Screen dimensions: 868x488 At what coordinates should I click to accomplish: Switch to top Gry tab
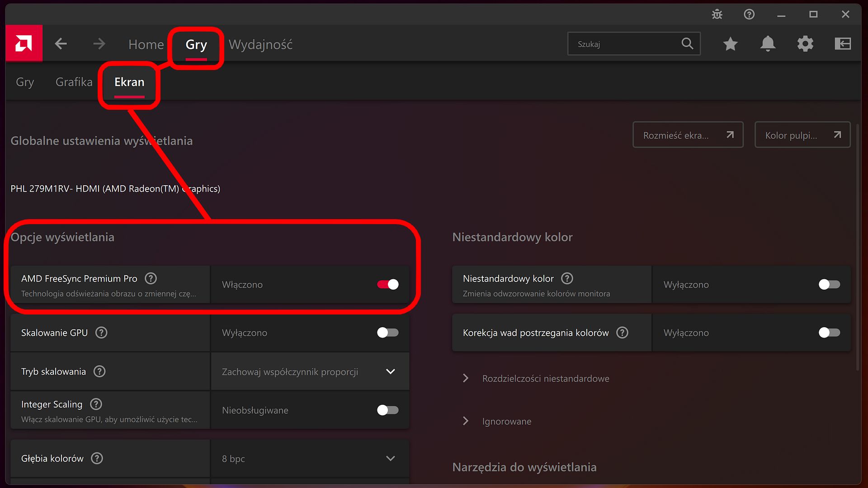click(x=196, y=44)
